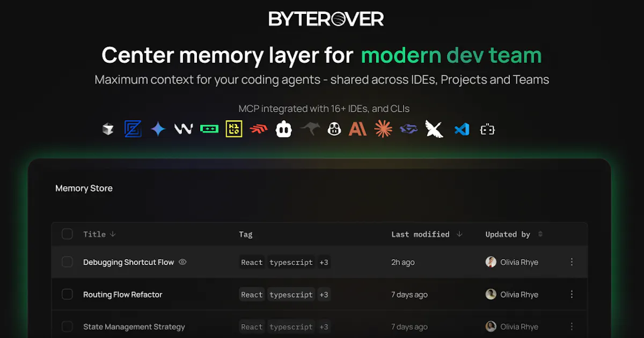Click the Last modified header label

coord(420,234)
